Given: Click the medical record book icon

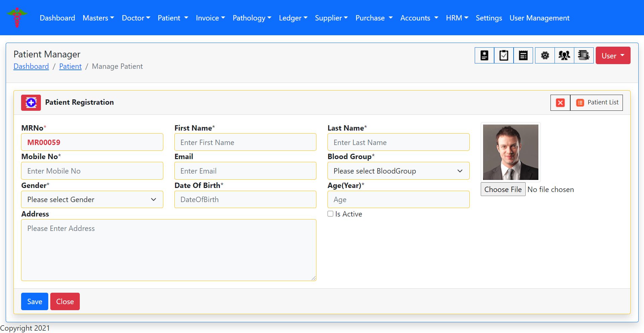Looking at the screenshot, I should (x=484, y=55).
